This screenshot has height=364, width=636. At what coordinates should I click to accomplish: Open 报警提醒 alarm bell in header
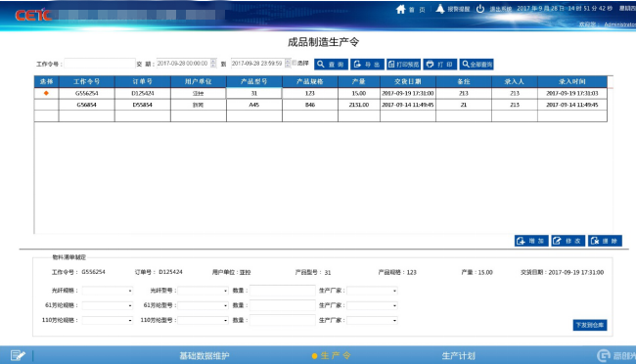click(x=440, y=9)
